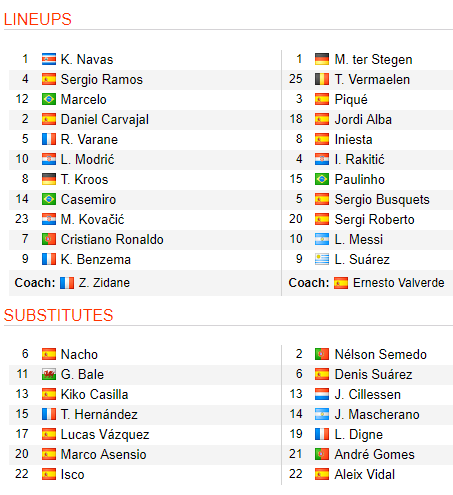Select Iniesta in Barcelona lineup

point(353,139)
